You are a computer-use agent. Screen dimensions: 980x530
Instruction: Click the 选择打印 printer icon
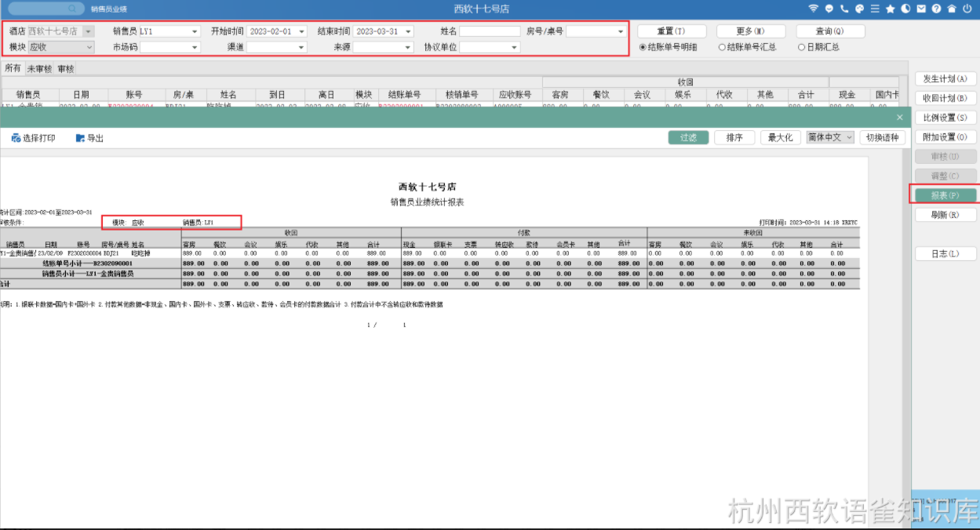click(16, 138)
